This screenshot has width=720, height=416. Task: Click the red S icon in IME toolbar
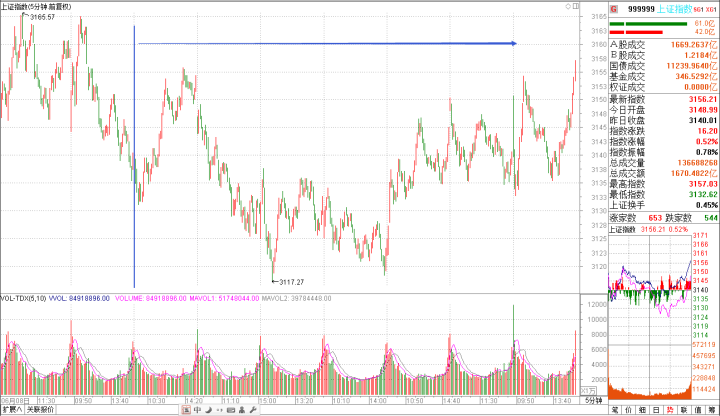(x=186, y=410)
